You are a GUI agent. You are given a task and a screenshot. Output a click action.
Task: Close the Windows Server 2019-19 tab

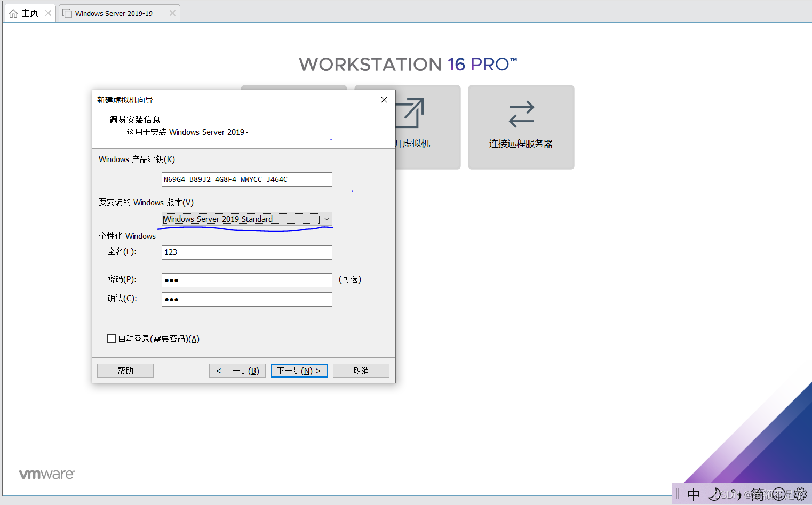pos(172,13)
